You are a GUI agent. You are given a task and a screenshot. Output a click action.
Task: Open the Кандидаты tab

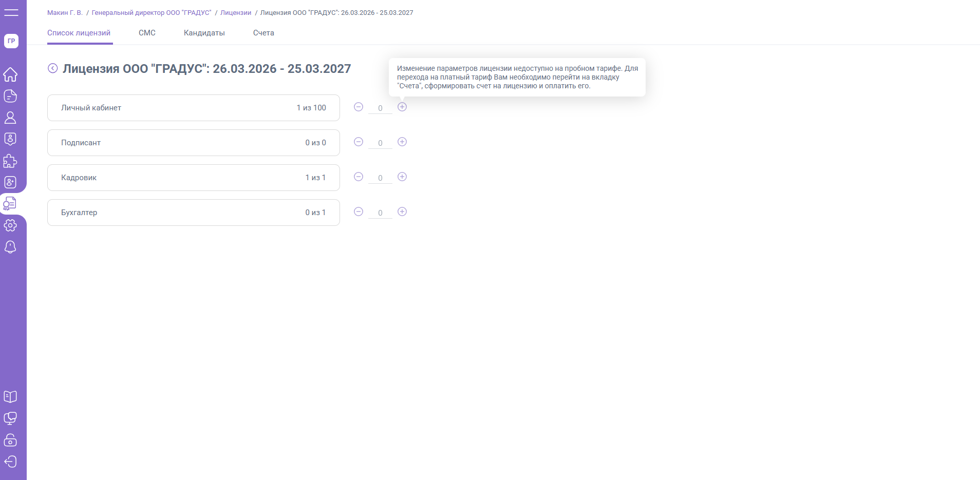click(x=204, y=33)
